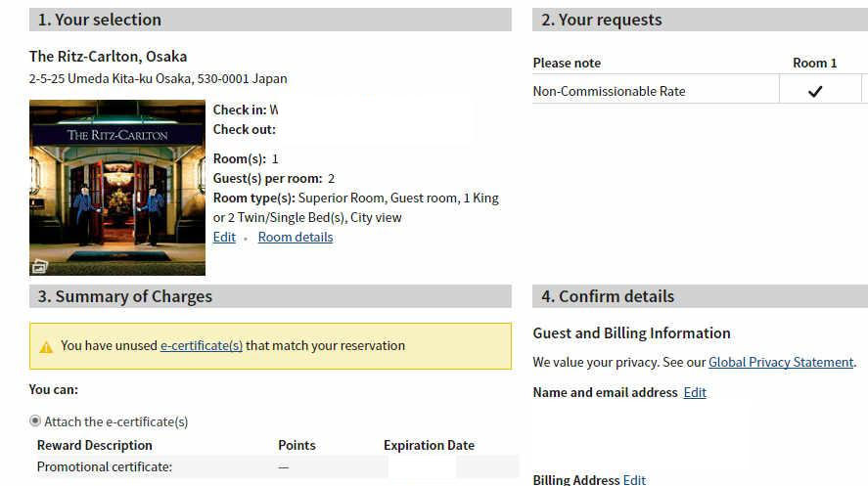Edit the Billing Address
This screenshot has width=868, height=486.
634,480
